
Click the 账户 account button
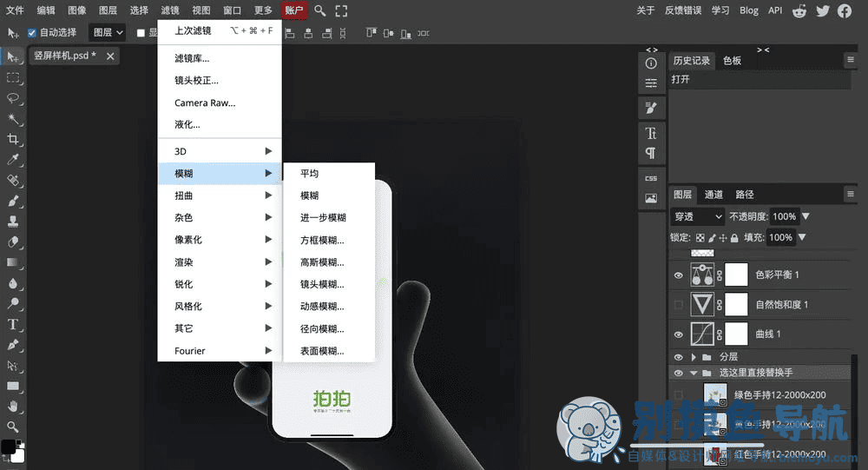coord(294,10)
